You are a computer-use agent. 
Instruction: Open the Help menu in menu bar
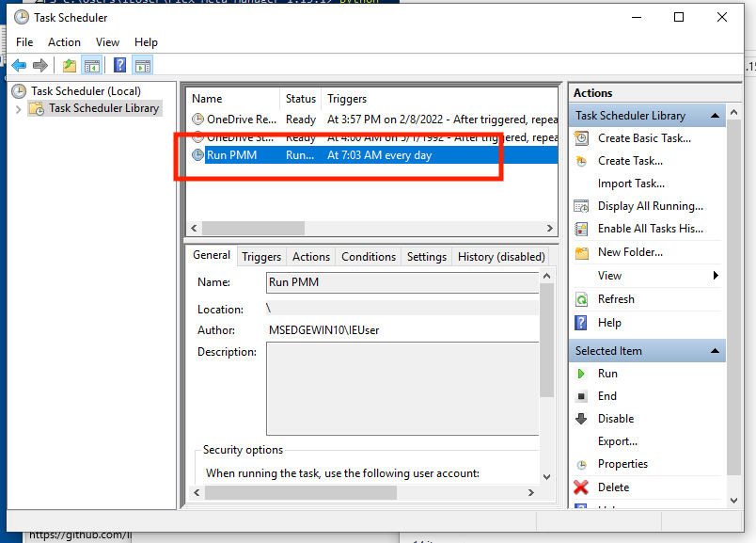point(146,42)
